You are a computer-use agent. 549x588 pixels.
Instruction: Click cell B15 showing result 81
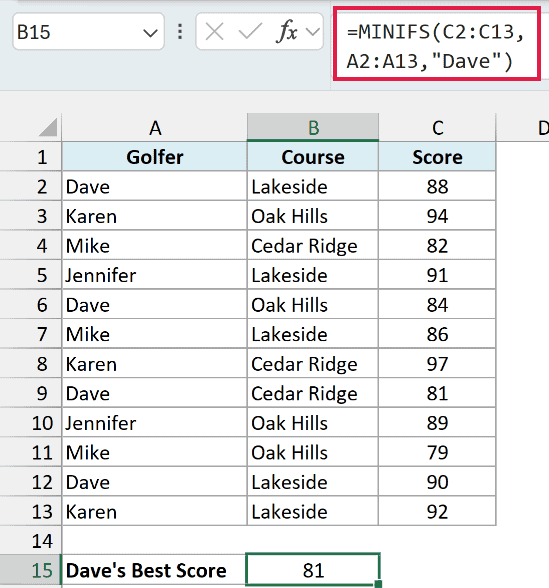[x=313, y=570]
